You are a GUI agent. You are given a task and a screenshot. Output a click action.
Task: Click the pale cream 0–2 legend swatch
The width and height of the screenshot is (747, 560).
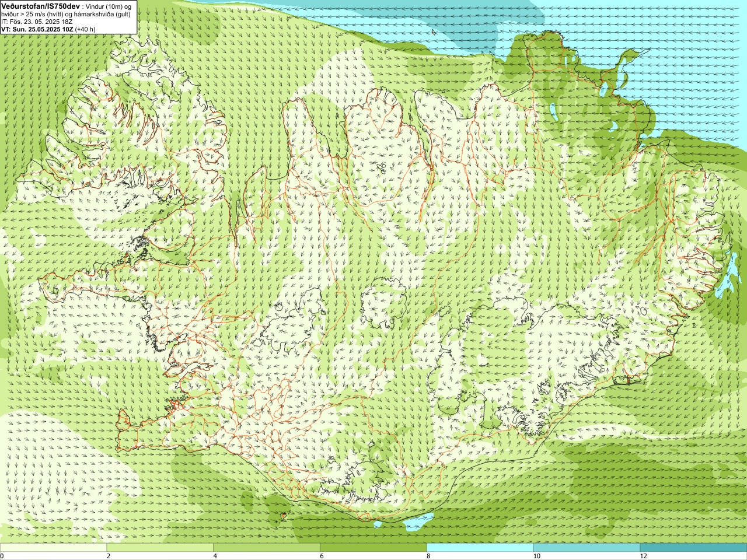point(53,548)
